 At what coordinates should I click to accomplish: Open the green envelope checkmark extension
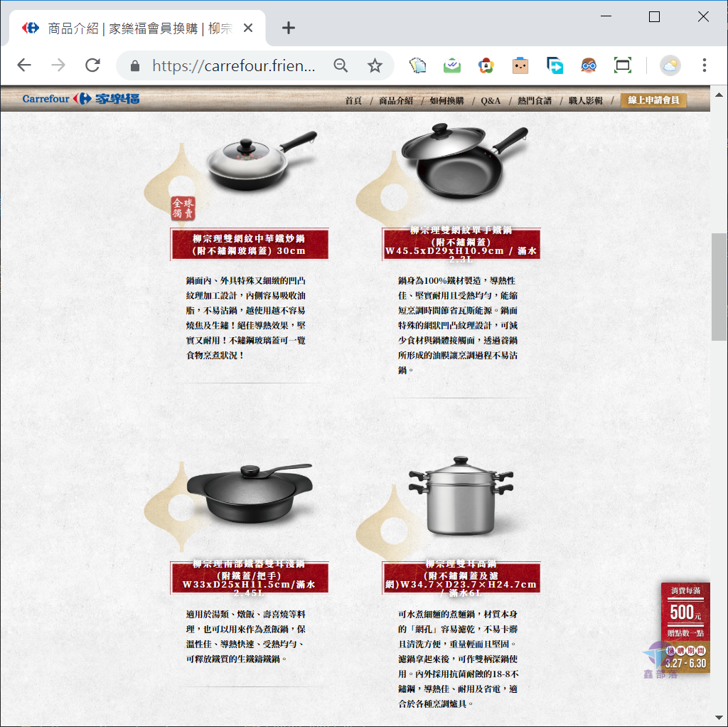click(x=451, y=65)
